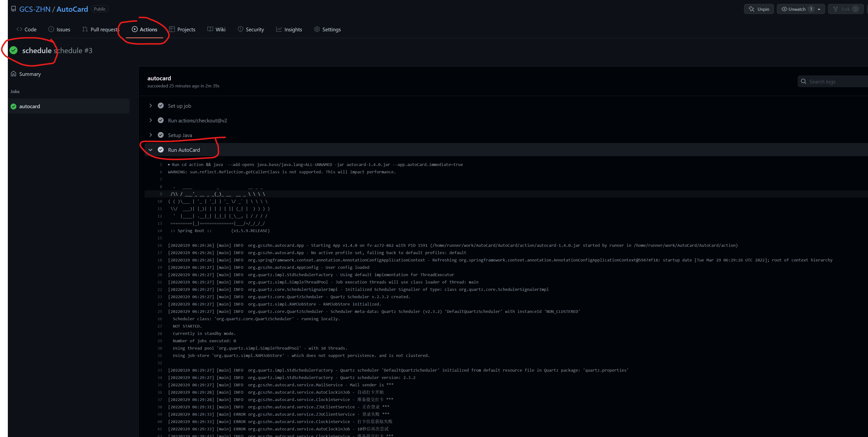The image size is (868, 437).
Task: Toggle the Setup Java step status
Action: (150, 135)
